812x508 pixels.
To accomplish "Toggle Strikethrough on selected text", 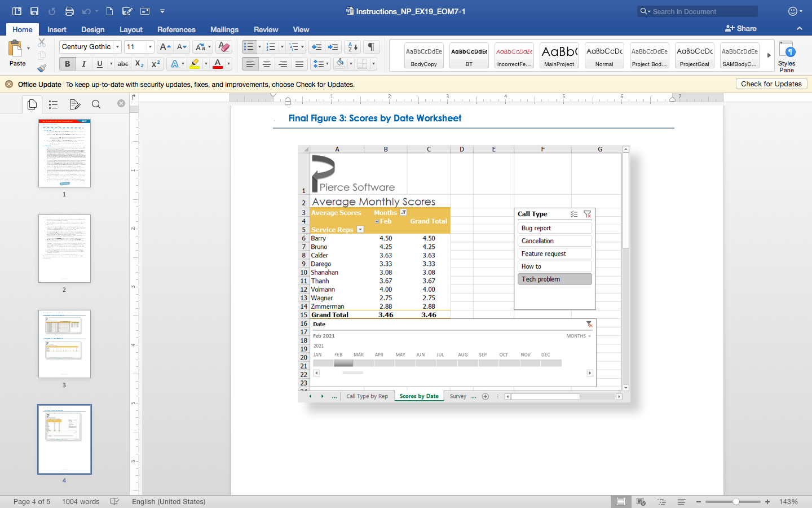I will click(x=122, y=64).
